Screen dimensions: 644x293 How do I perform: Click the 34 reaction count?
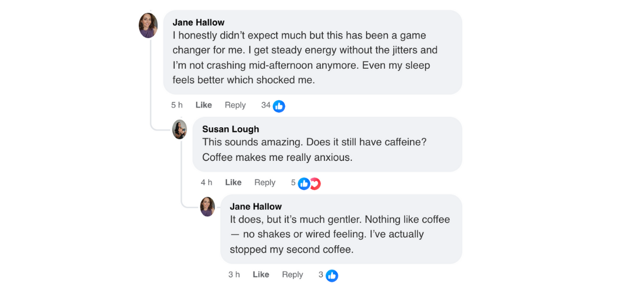(266, 105)
